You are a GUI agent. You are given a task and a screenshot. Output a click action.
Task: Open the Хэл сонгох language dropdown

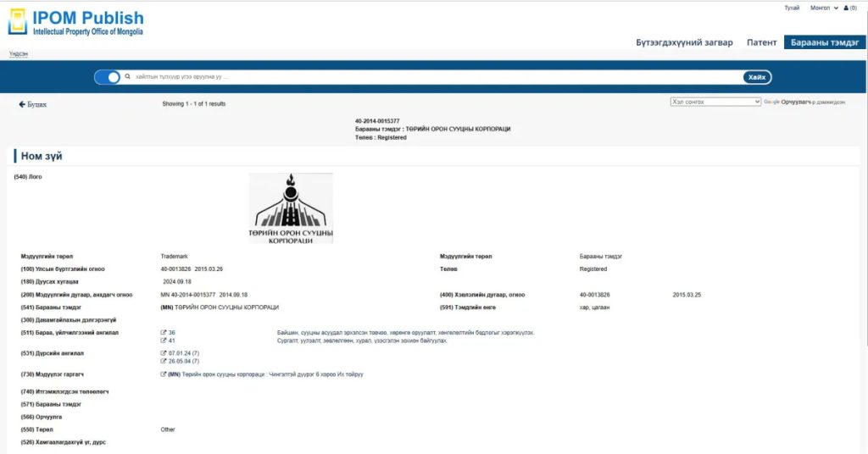[715, 102]
